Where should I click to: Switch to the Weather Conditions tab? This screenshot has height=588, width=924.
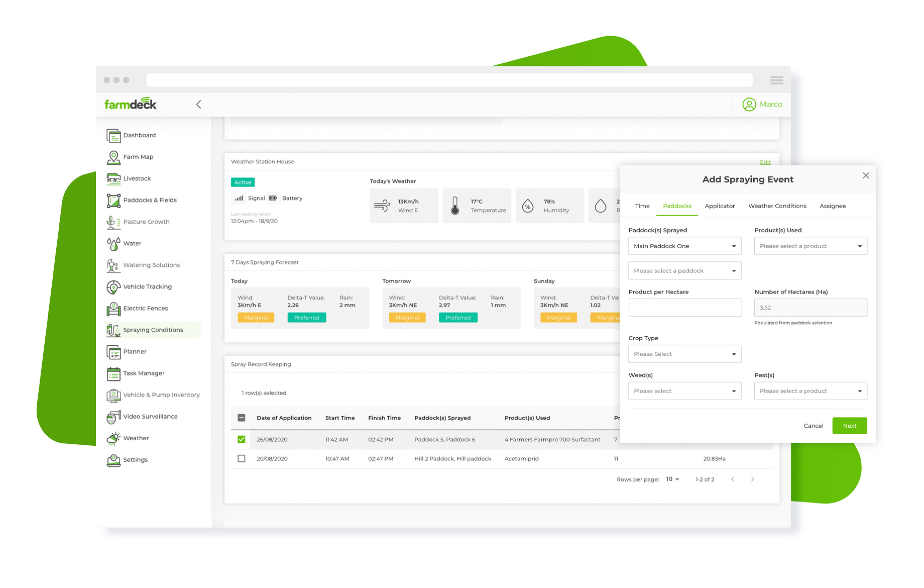pos(777,206)
